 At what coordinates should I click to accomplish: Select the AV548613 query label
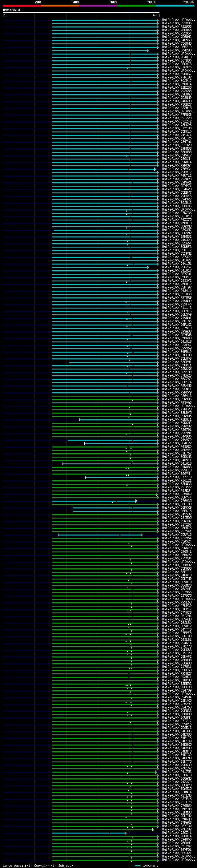[x=11, y=10]
